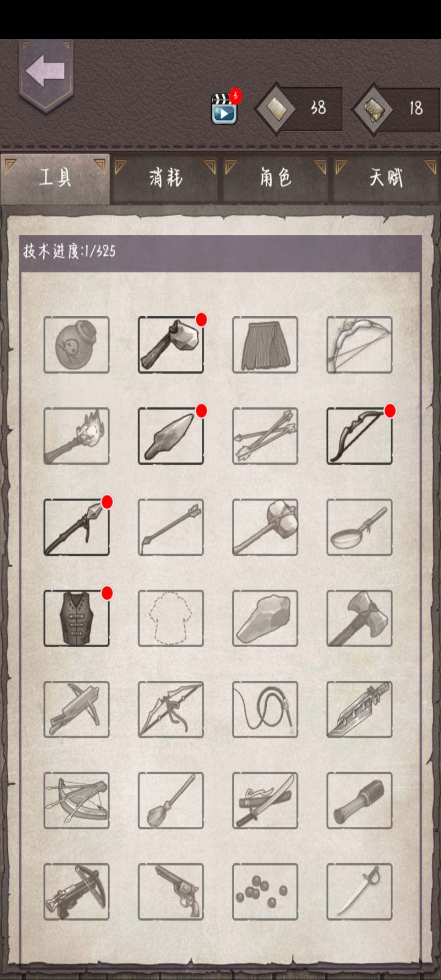Image resolution: width=441 pixels, height=980 pixels.
Task: Choose the leather vest armor
Action: pyautogui.click(x=77, y=618)
